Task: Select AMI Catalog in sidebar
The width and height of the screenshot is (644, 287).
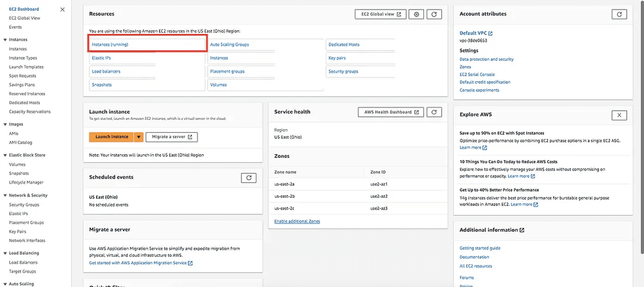Action: [x=20, y=143]
